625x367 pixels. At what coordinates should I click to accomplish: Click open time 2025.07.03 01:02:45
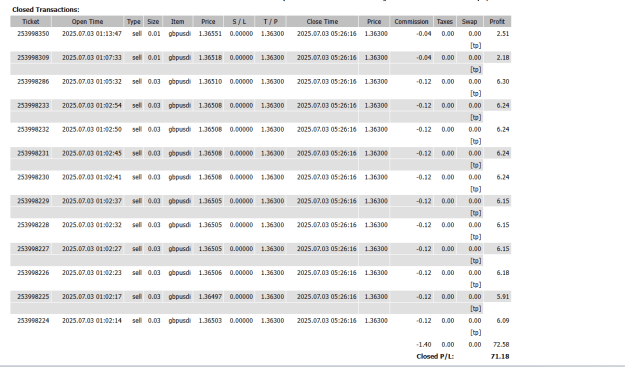[92, 153]
